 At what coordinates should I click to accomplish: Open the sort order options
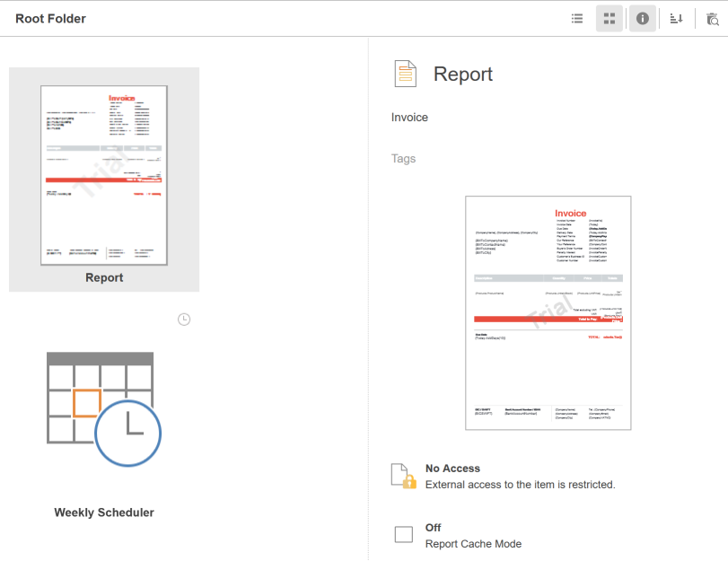tap(677, 19)
